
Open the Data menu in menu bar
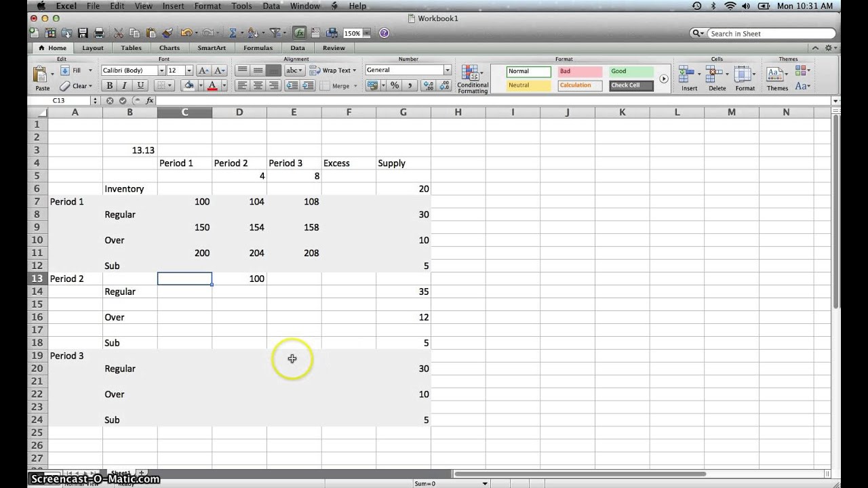271,5
